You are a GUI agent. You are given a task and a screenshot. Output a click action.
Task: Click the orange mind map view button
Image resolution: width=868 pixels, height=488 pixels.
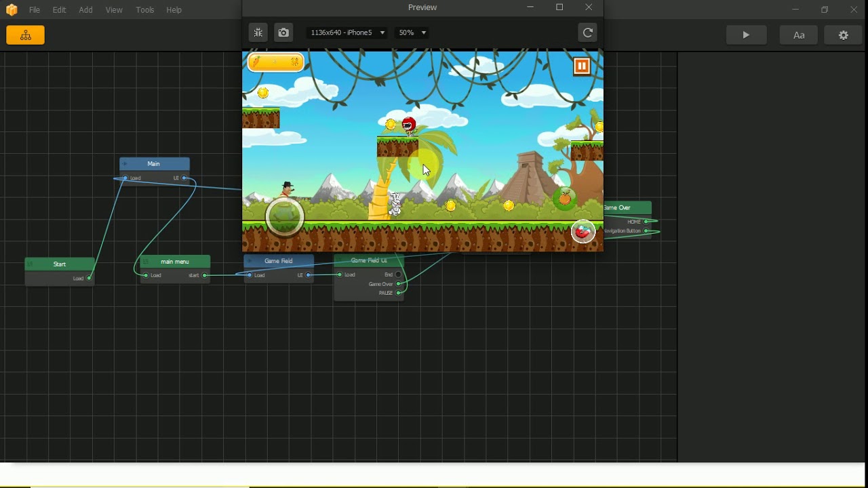click(x=26, y=35)
